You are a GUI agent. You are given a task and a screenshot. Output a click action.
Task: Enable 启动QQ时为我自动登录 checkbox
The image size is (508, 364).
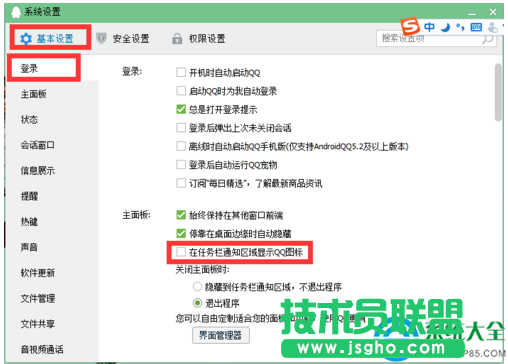pyautogui.click(x=181, y=91)
